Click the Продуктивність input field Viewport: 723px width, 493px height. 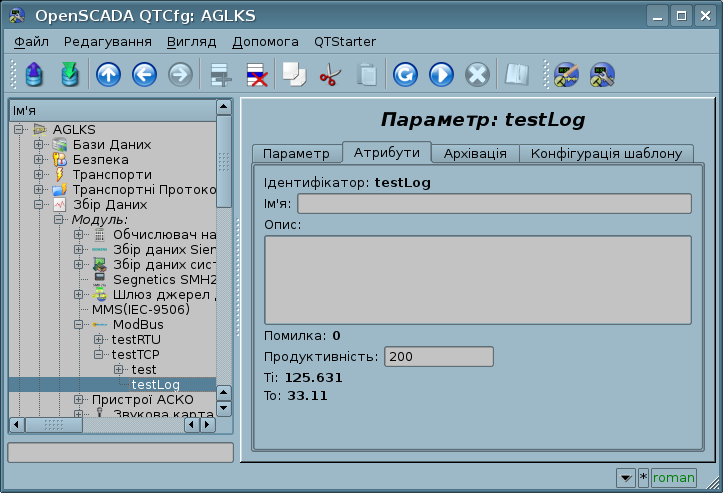click(x=438, y=357)
